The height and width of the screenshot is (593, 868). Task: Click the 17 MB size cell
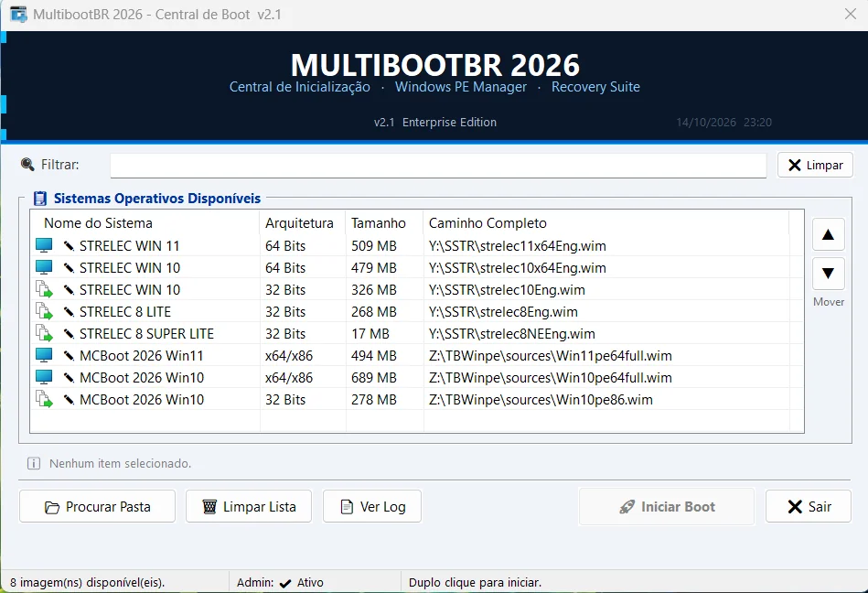(x=370, y=334)
